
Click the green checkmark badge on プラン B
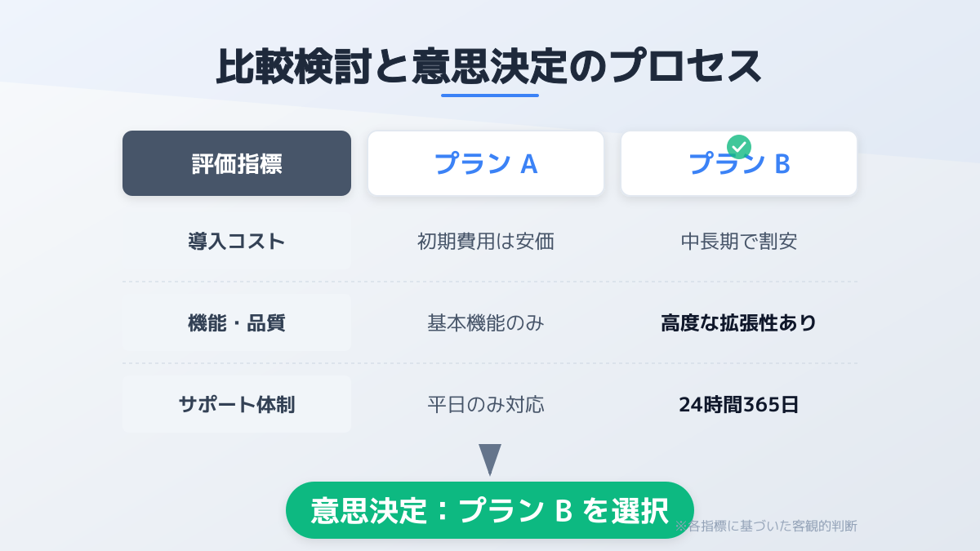[738, 147]
